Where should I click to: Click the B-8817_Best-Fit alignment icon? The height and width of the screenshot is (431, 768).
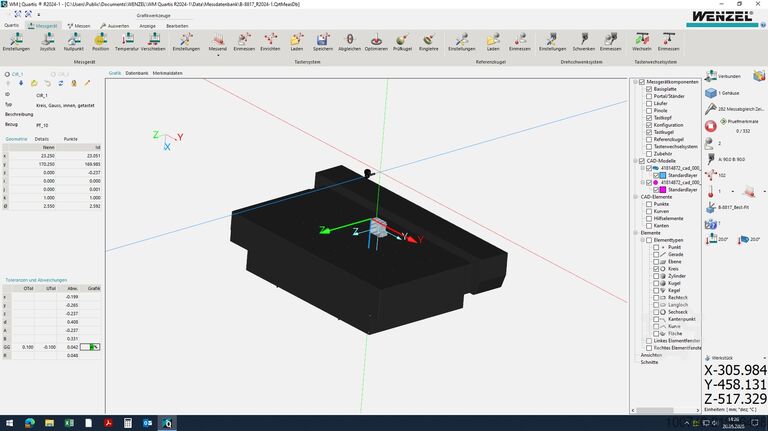(711, 208)
